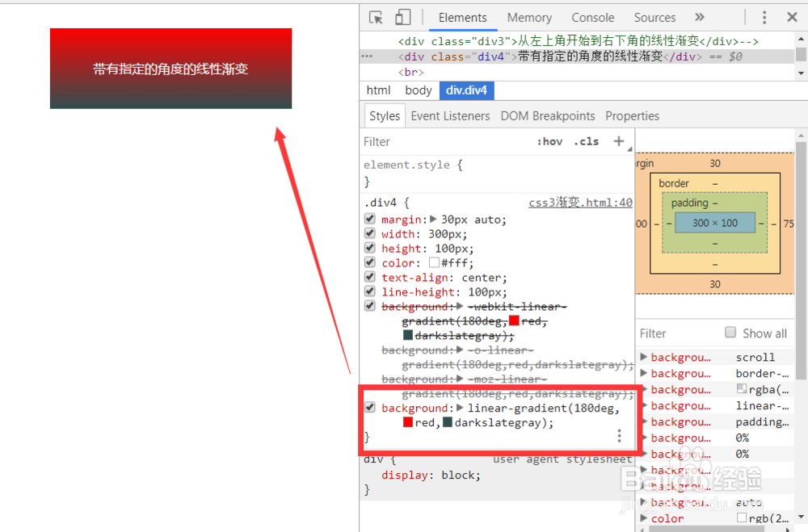The image size is (808, 532).
Task: Select the Styles sub-tab
Action: pos(385,116)
